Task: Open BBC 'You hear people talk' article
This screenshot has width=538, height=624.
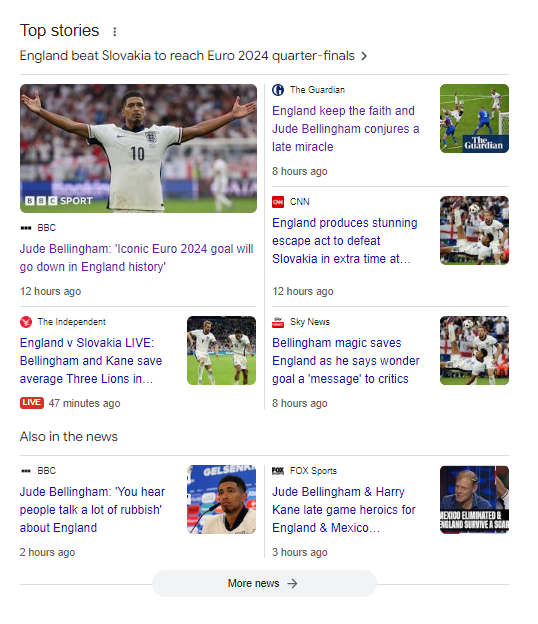Action: coord(92,510)
